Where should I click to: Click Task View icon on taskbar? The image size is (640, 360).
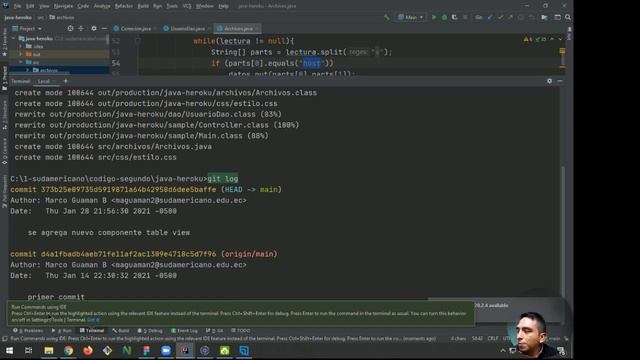pos(29,350)
